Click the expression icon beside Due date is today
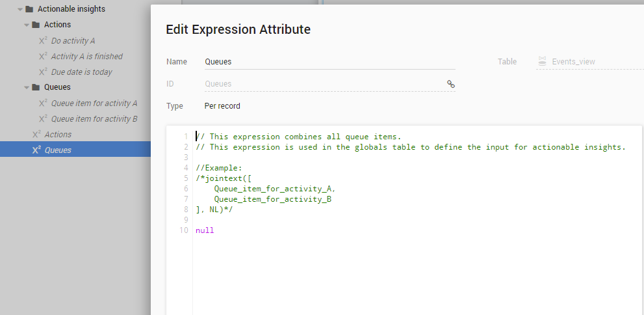This screenshot has width=644, height=315. [x=43, y=72]
